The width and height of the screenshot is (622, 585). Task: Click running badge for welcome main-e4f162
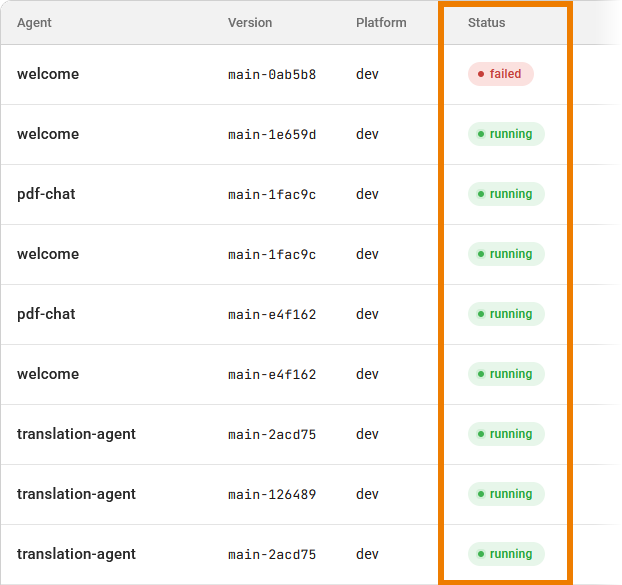click(x=506, y=374)
